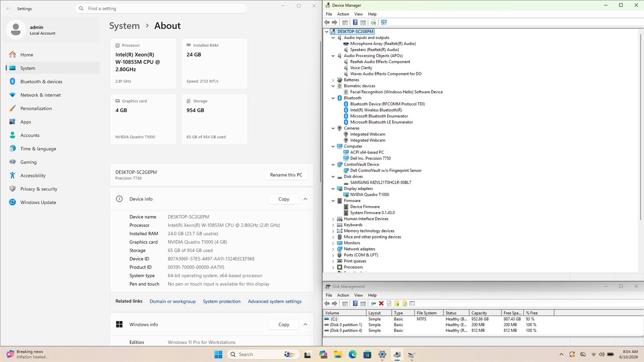Click Connect disk icon in Disk Management toolbar
The image size is (644, 362).
pyautogui.click(x=373, y=303)
